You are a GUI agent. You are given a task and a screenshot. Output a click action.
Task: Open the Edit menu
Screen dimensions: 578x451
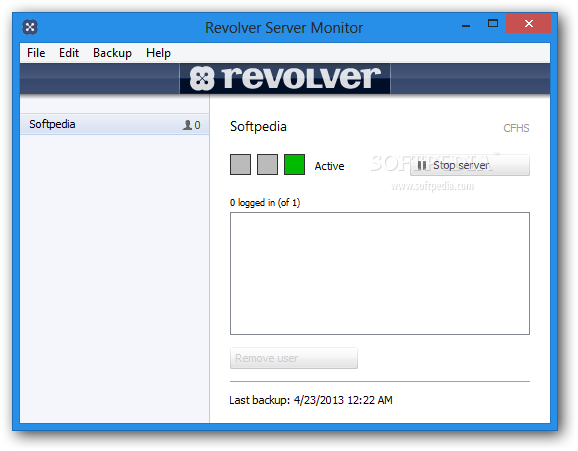pyautogui.click(x=69, y=53)
